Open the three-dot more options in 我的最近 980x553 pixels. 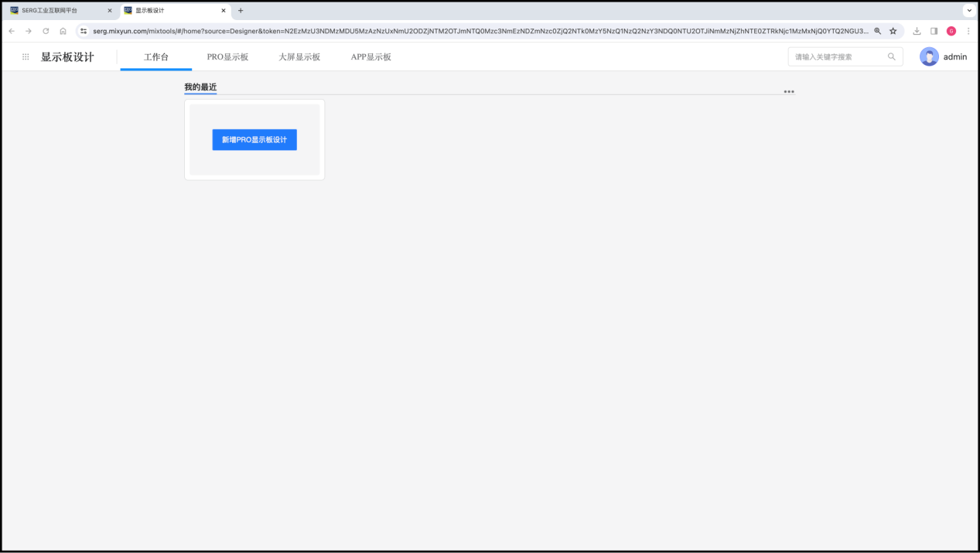pos(788,91)
